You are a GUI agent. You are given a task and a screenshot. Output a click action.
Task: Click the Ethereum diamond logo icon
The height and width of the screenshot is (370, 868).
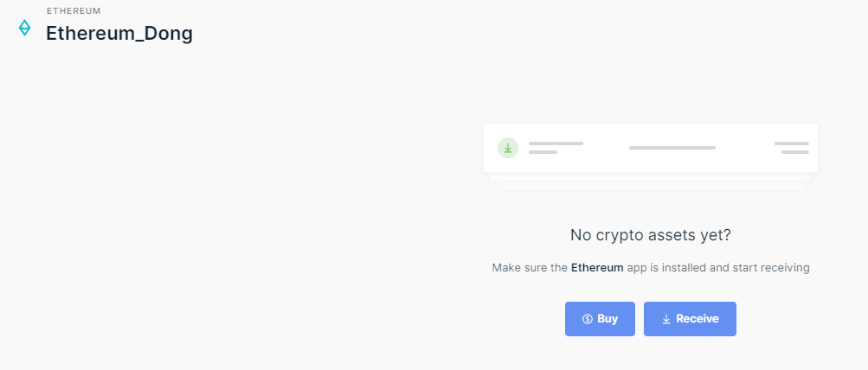24,28
